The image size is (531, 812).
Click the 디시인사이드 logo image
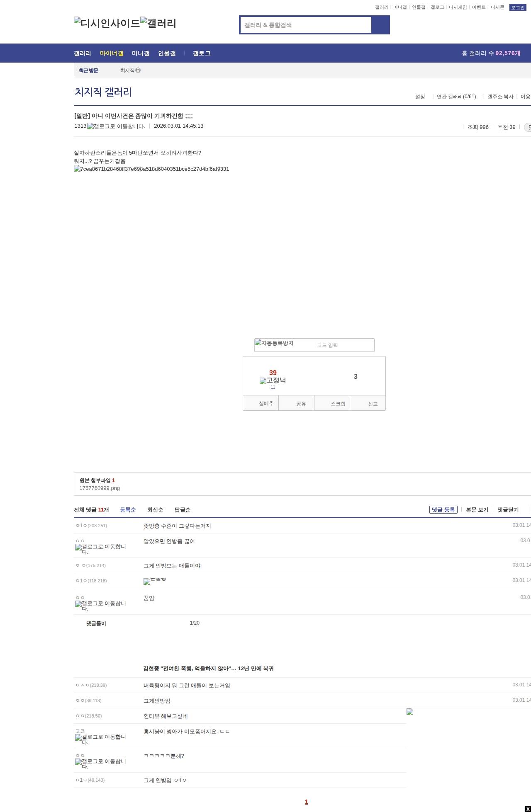(107, 23)
